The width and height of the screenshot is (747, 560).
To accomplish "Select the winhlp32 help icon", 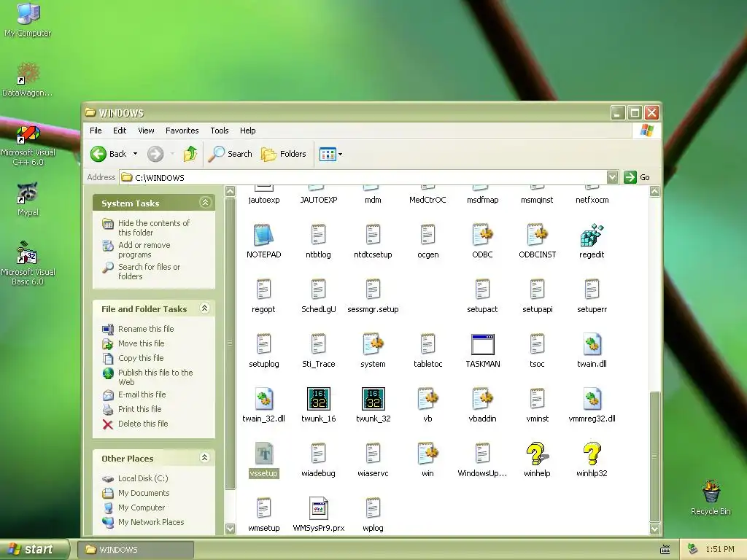I will click(592, 454).
